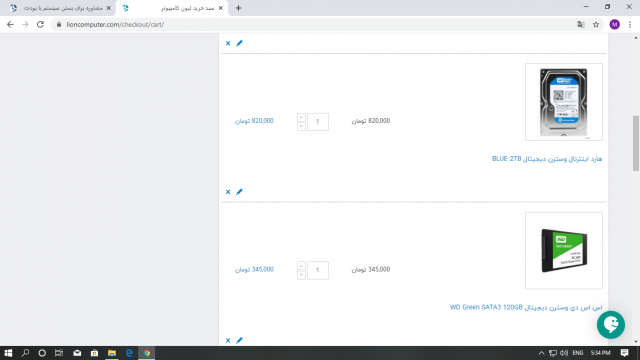
Task: Click the 345,000 blue subtotal for WD Green
Action: click(x=254, y=270)
